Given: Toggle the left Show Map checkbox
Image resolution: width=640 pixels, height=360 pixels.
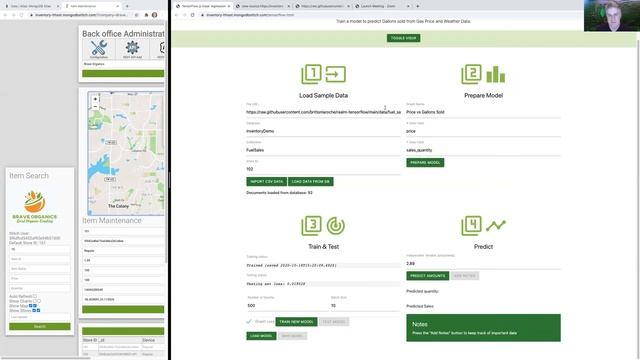Looking at the screenshot, I should coord(31,306).
